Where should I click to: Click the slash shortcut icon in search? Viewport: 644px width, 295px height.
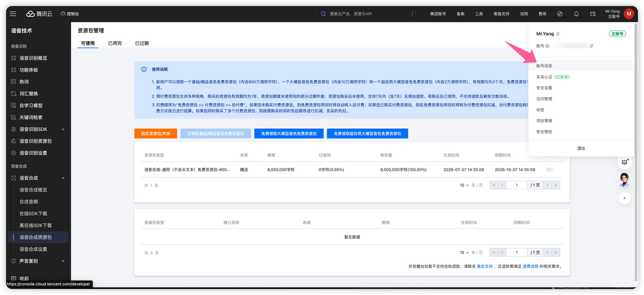point(412,14)
